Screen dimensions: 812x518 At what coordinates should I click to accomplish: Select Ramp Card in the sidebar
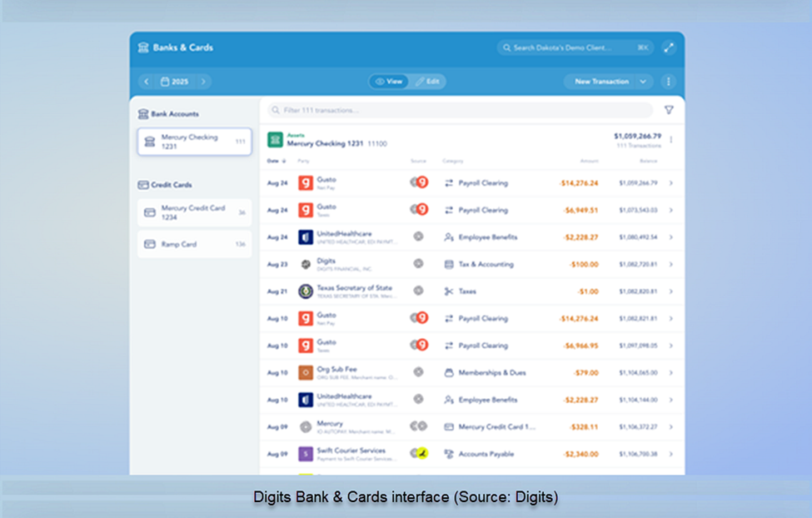pos(194,244)
